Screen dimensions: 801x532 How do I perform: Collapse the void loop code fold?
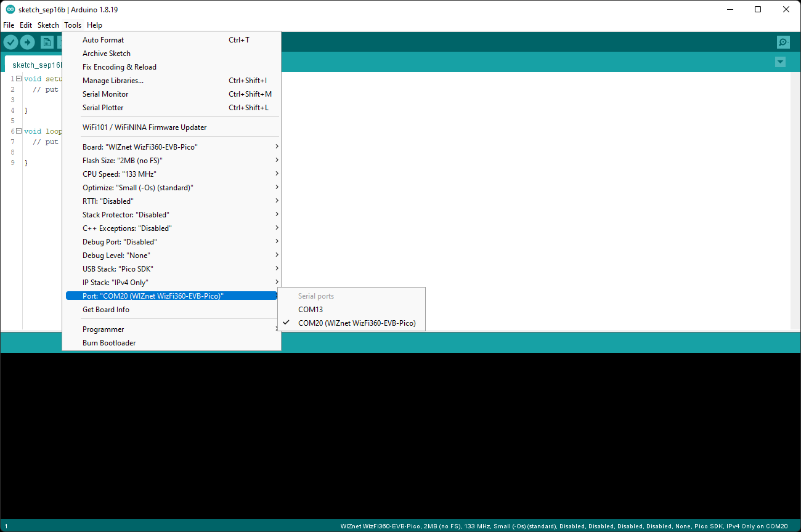coord(18,131)
